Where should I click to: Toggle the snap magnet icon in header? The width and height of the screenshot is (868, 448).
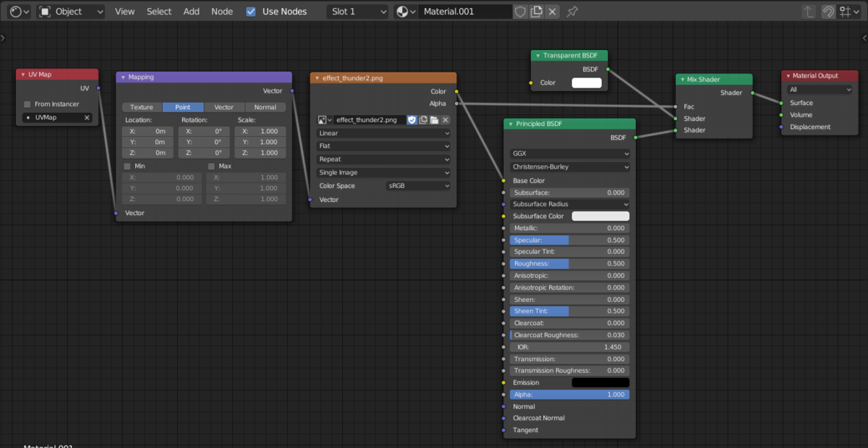point(828,12)
